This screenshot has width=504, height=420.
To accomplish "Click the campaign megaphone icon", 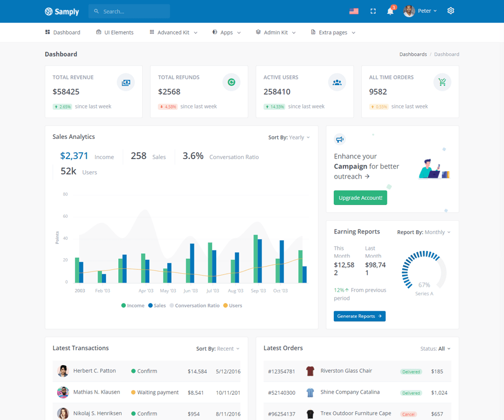I will click(x=339, y=139).
